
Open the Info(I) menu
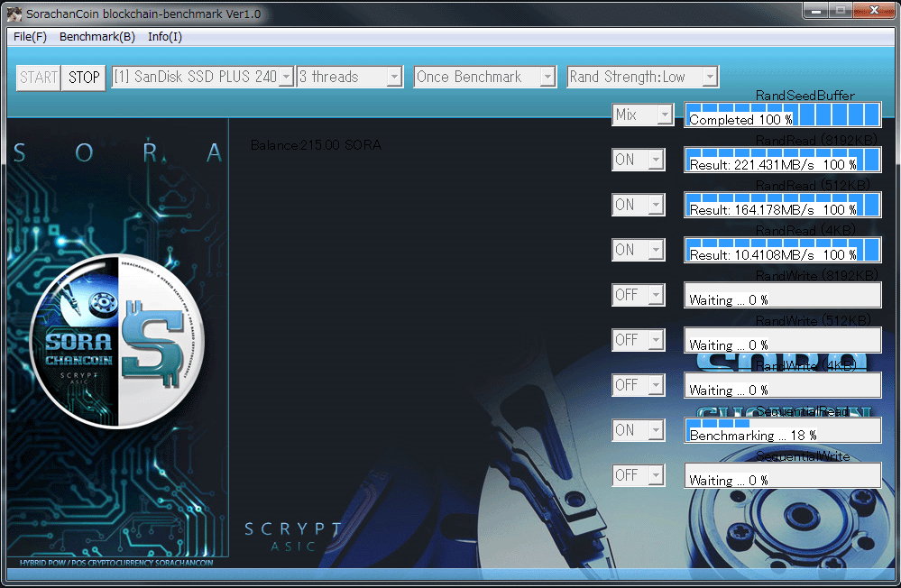point(165,37)
